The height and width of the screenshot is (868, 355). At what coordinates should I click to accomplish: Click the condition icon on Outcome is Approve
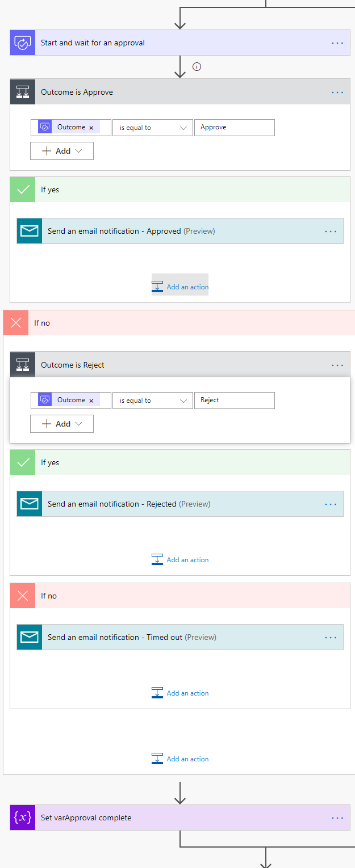[23, 92]
